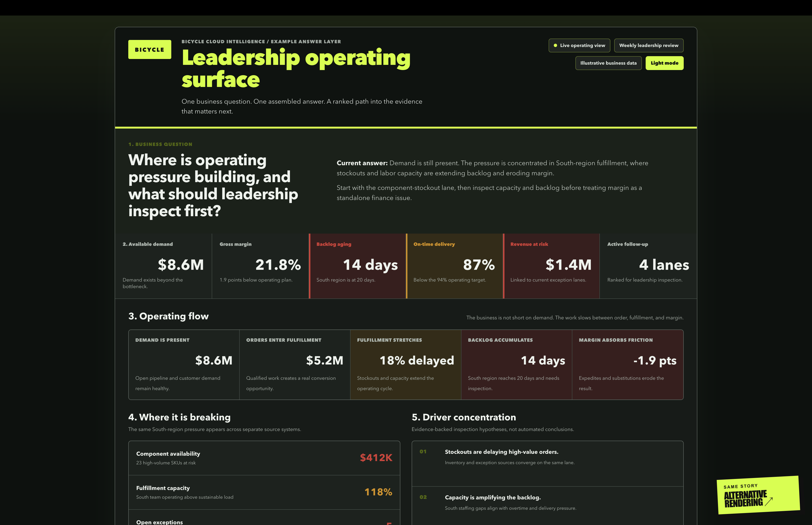Image resolution: width=812 pixels, height=525 pixels.
Task: Select the On-time delivery 87% card
Action: click(454, 266)
